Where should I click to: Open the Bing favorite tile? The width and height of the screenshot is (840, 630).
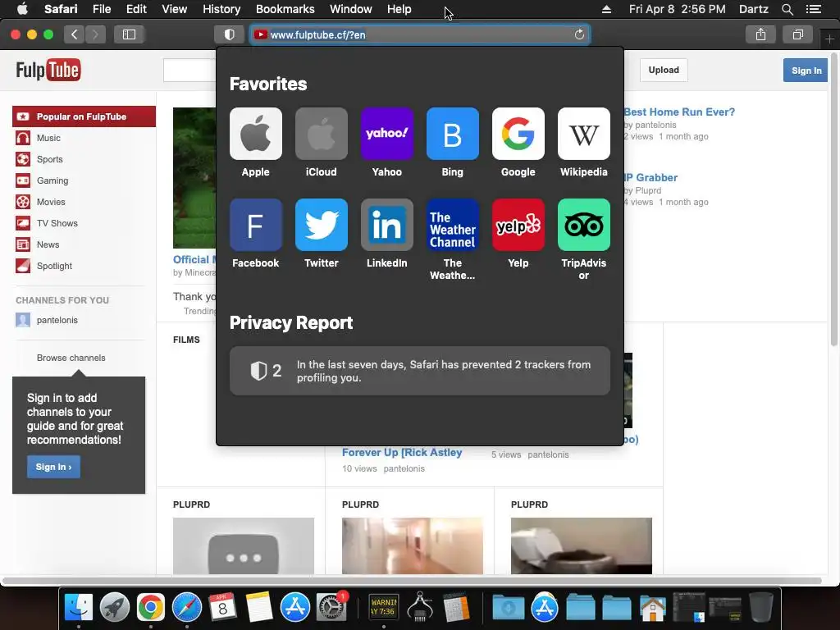click(x=453, y=134)
